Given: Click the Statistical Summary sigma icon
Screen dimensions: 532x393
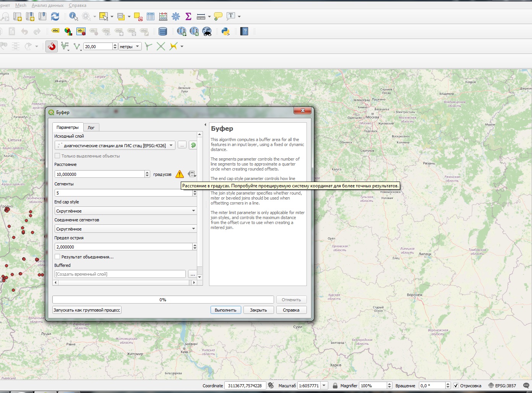Looking at the screenshot, I should pyautogui.click(x=188, y=16).
